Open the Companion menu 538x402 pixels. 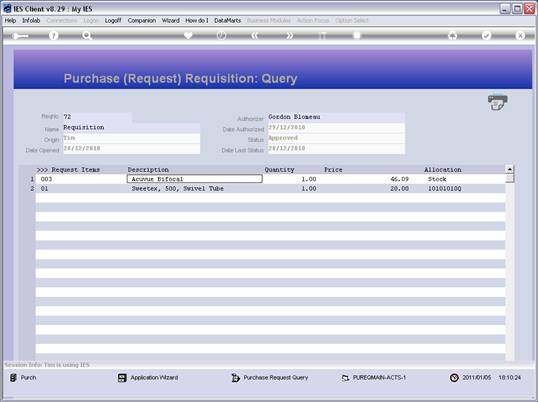(x=142, y=21)
